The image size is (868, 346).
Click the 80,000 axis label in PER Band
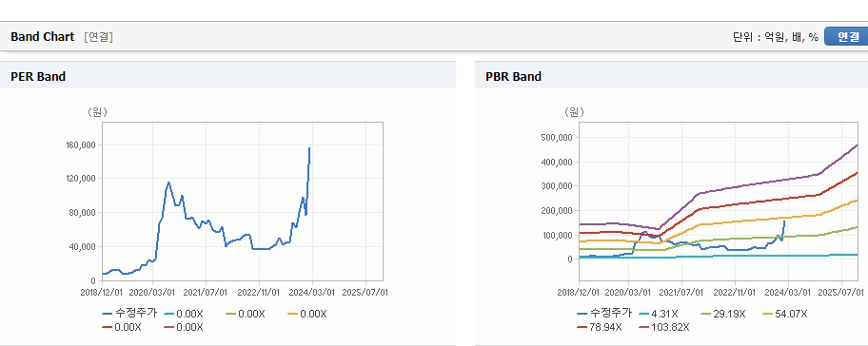click(x=83, y=213)
